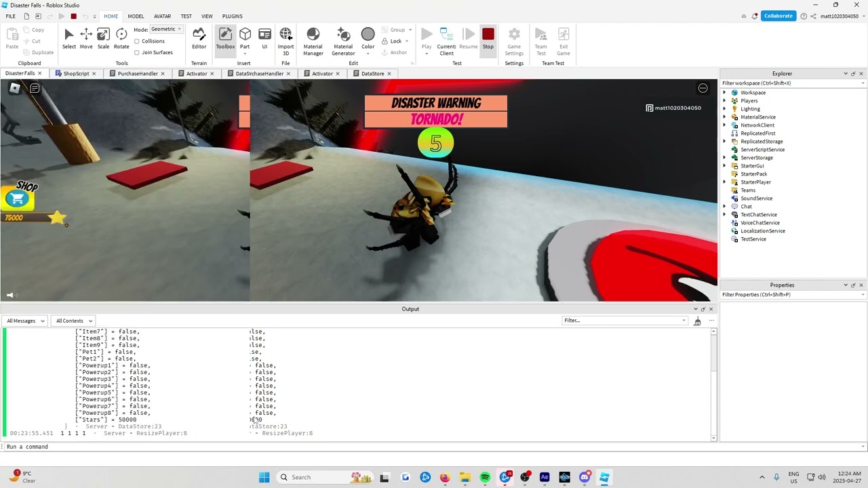Image resolution: width=868 pixels, height=488 pixels.
Task: Select SoundService in Explorer
Action: coord(756,199)
